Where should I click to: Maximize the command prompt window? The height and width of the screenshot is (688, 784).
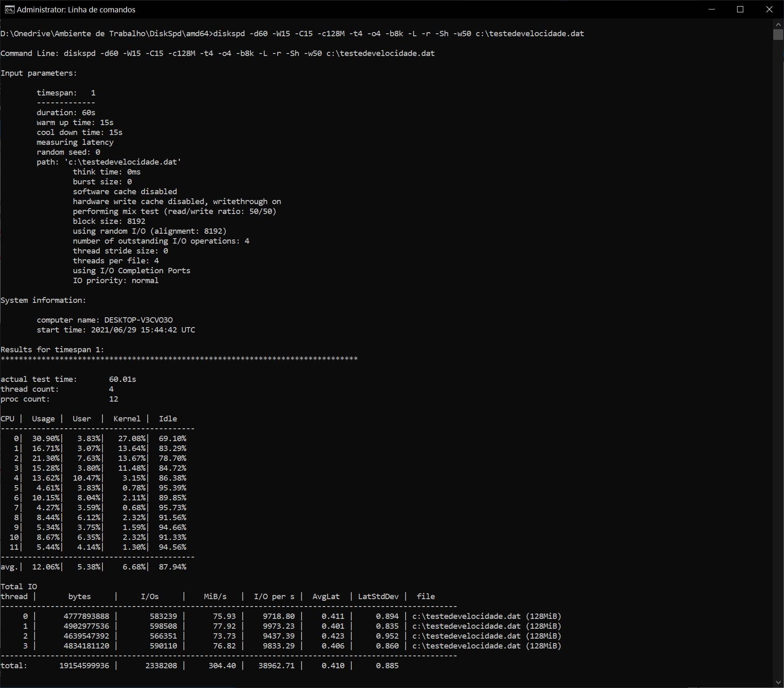tap(740, 9)
